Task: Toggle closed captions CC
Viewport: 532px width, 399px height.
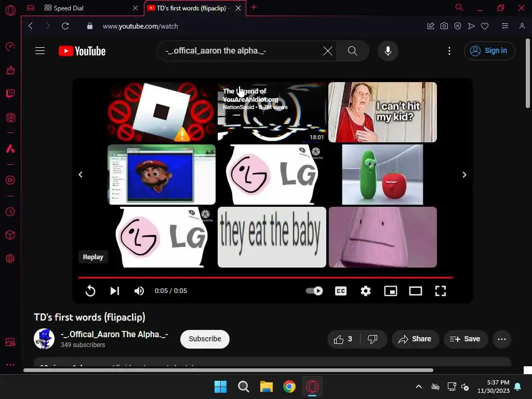Action: click(341, 291)
